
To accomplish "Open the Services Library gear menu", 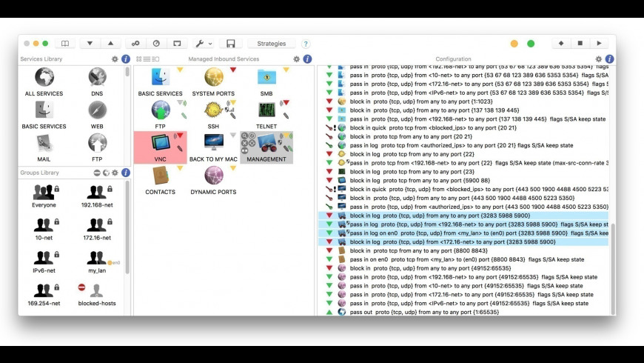I will 115,59.
